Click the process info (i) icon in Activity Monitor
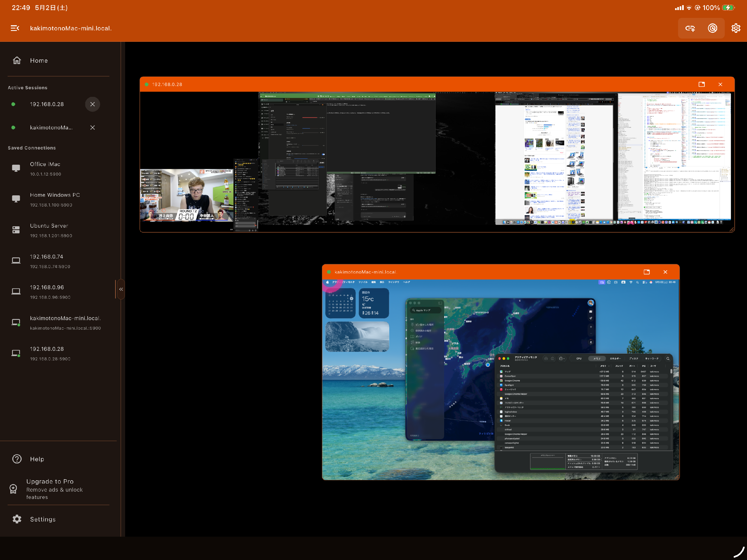Screen dimensions: 747x560 [552, 358]
